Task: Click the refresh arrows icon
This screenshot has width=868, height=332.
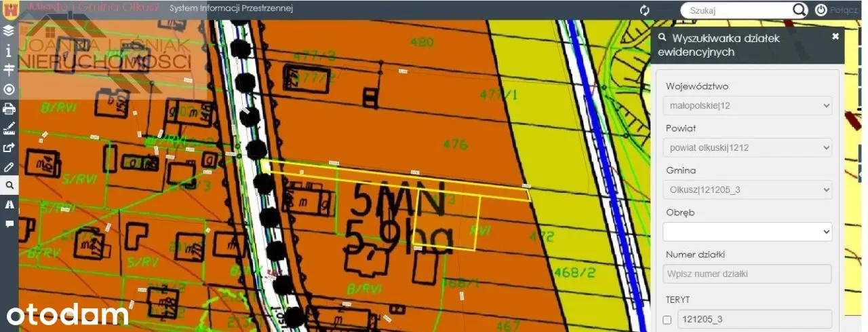Action: pyautogui.click(x=645, y=10)
